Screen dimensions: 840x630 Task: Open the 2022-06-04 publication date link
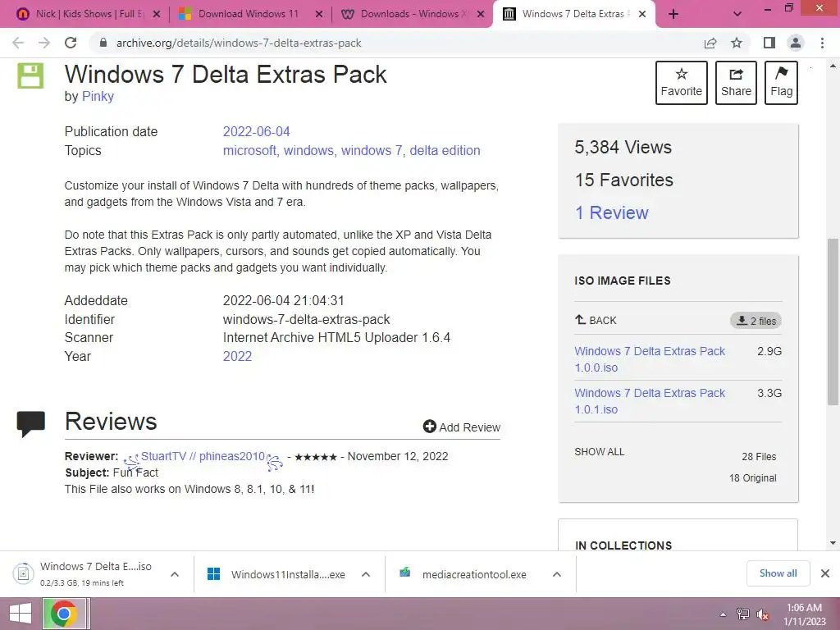pos(256,132)
